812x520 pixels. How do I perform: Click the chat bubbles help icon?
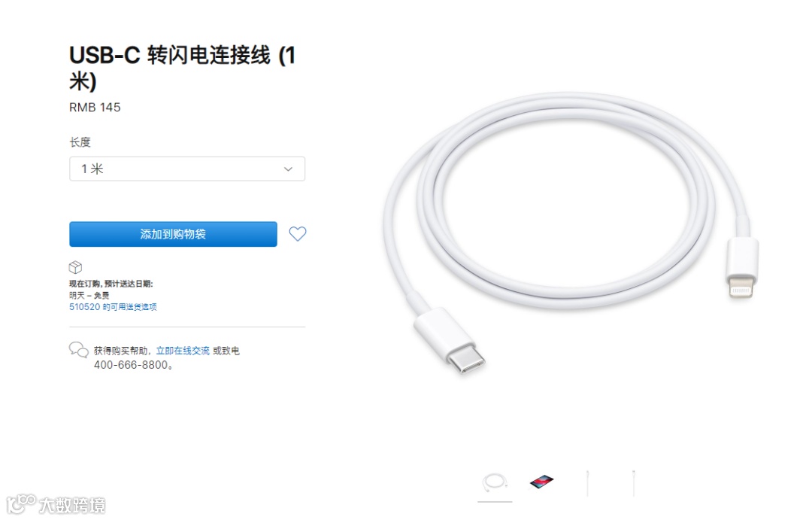79,350
